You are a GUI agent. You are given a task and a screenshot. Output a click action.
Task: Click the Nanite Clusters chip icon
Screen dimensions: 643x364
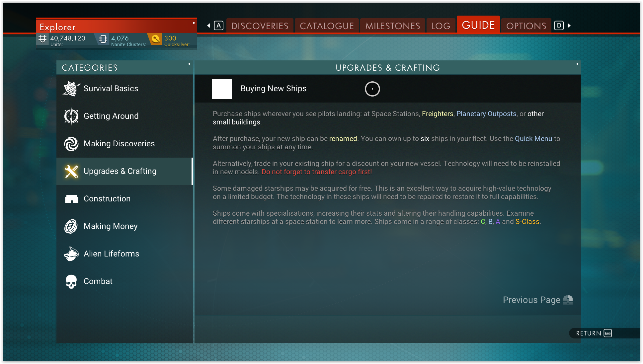pyautogui.click(x=103, y=39)
